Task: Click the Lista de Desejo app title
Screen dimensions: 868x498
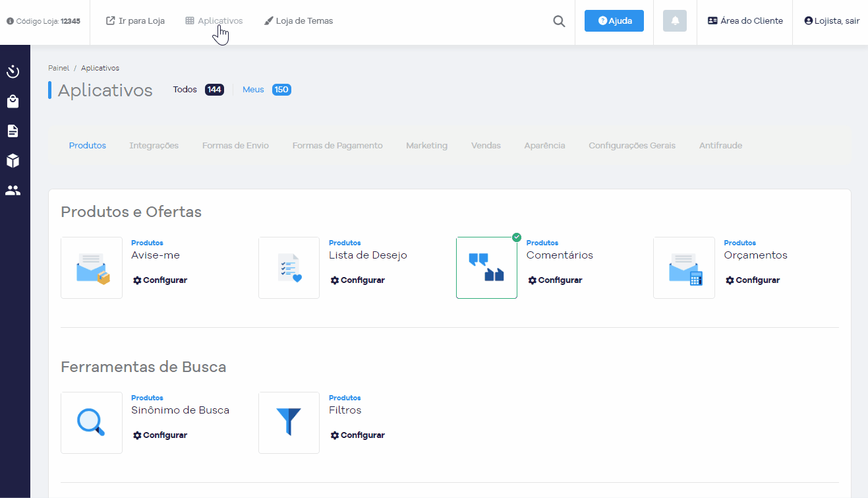Action: 368,255
